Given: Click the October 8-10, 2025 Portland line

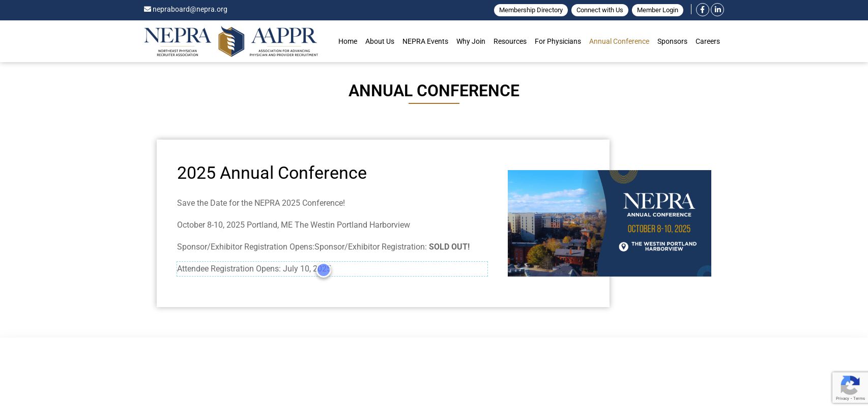Looking at the screenshot, I should click(294, 225).
